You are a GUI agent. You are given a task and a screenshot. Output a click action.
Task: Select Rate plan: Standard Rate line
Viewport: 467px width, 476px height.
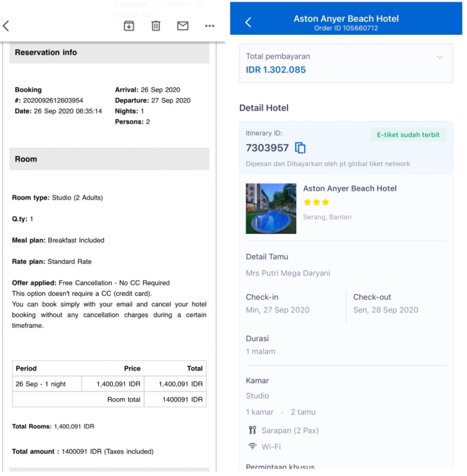tap(52, 261)
